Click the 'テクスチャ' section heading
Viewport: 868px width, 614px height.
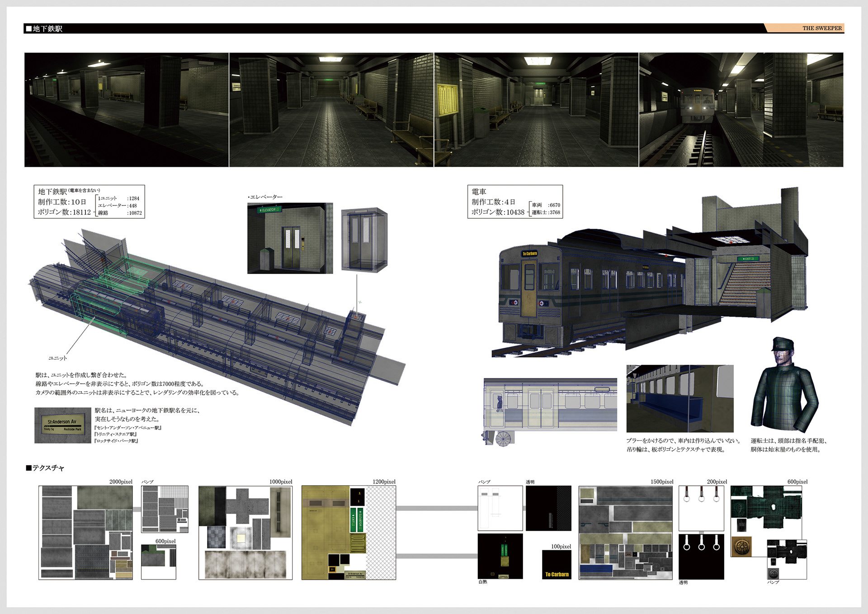(x=45, y=468)
